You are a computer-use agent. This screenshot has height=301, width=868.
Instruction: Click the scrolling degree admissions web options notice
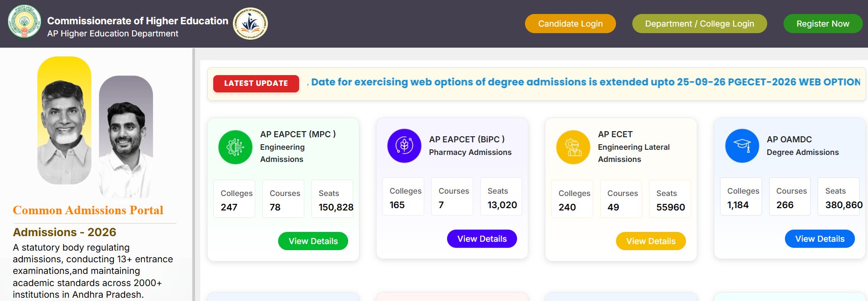coord(583,82)
